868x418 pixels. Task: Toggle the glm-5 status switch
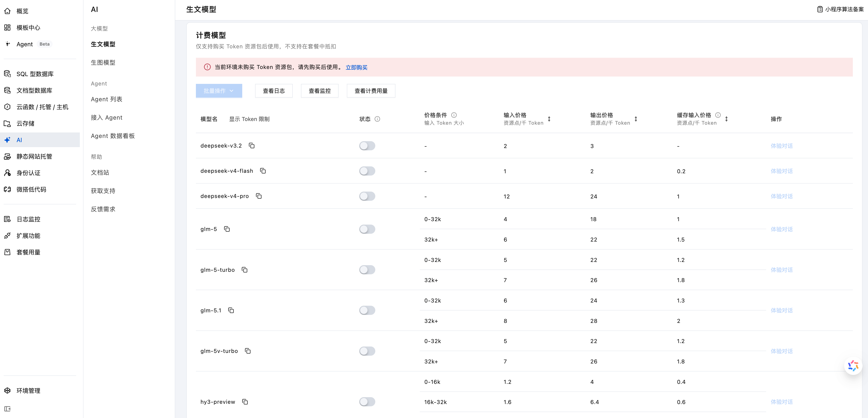click(367, 229)
